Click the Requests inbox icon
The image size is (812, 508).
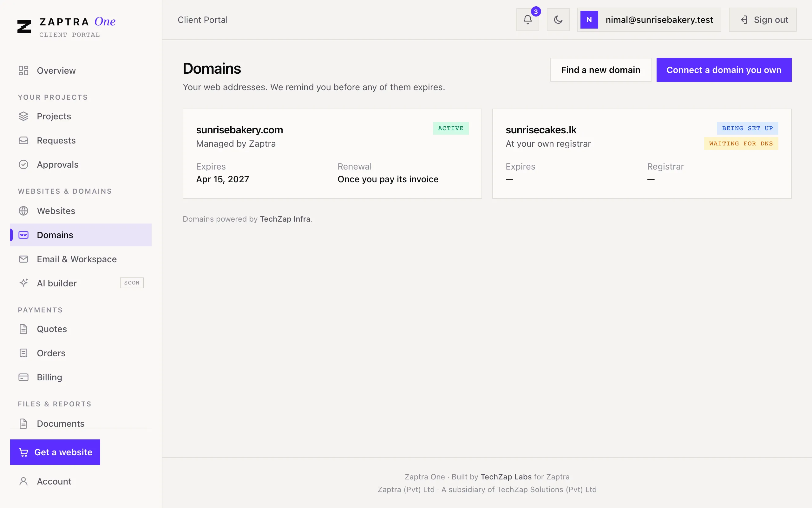pyautogui.click(x=23, y=140)
